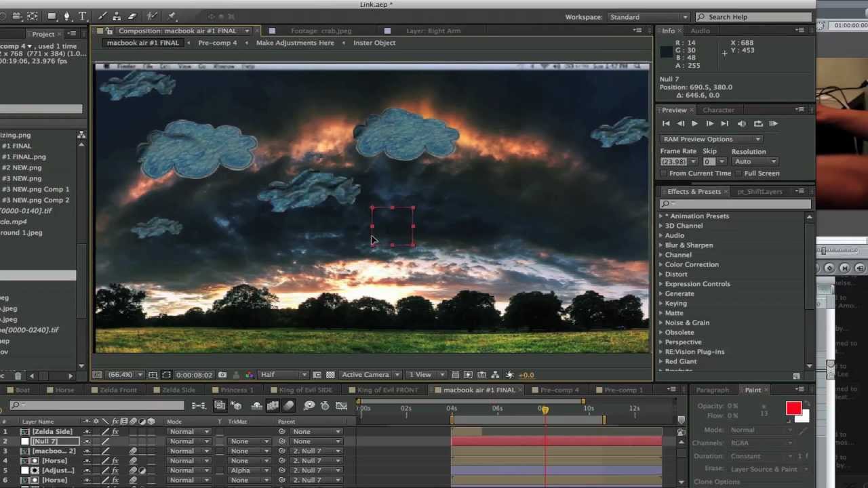Open the King of Evil FRONT tab
Image resolution: width=868 pixels, height=488 pixels.
[388, 390]
